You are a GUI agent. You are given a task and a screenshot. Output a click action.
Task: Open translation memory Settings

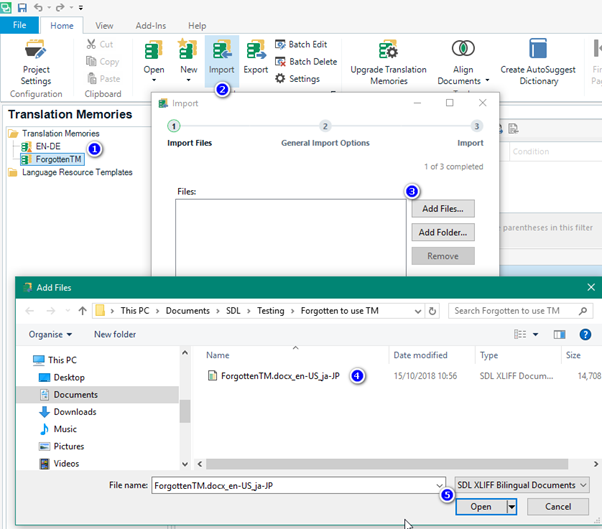coord(298,79)
